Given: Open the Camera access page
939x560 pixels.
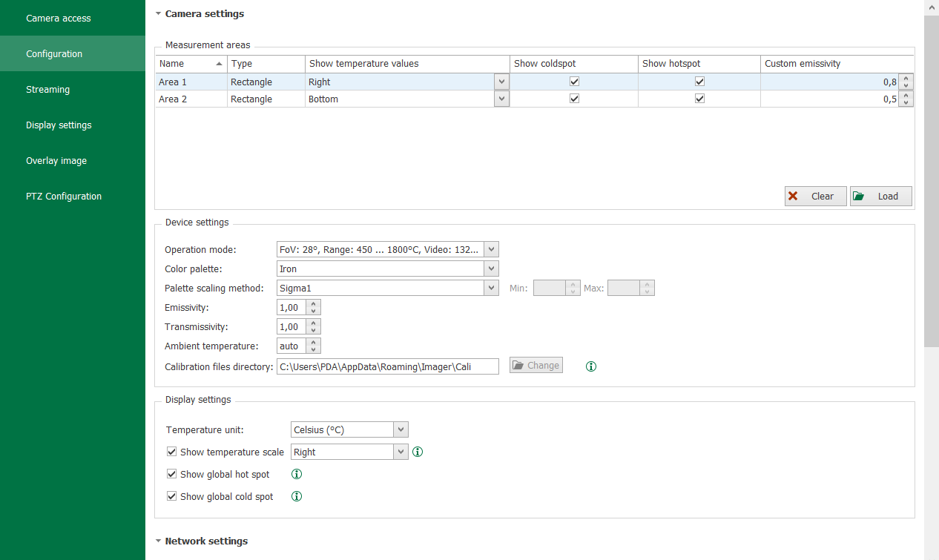Looking at the screenshot, I should (73, 18).
